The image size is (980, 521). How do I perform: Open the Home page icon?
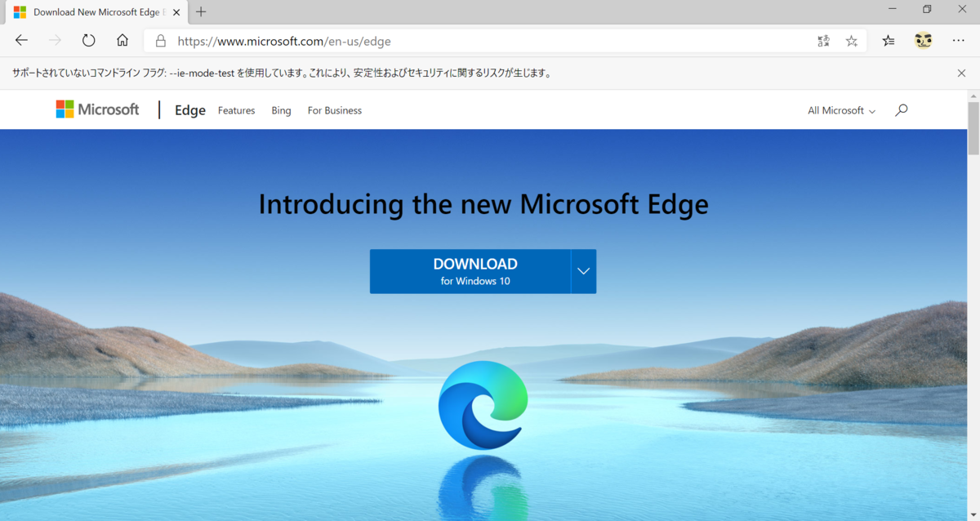click(x=122, y=40)
